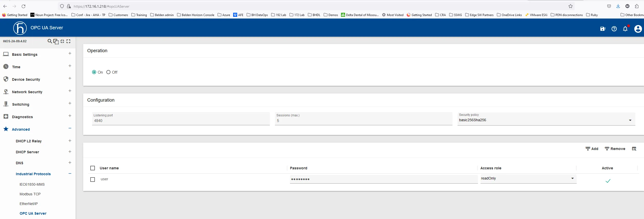Expand all menu nodes icon
This screenshot has height=219, width=644.
(x=68, y=41)
